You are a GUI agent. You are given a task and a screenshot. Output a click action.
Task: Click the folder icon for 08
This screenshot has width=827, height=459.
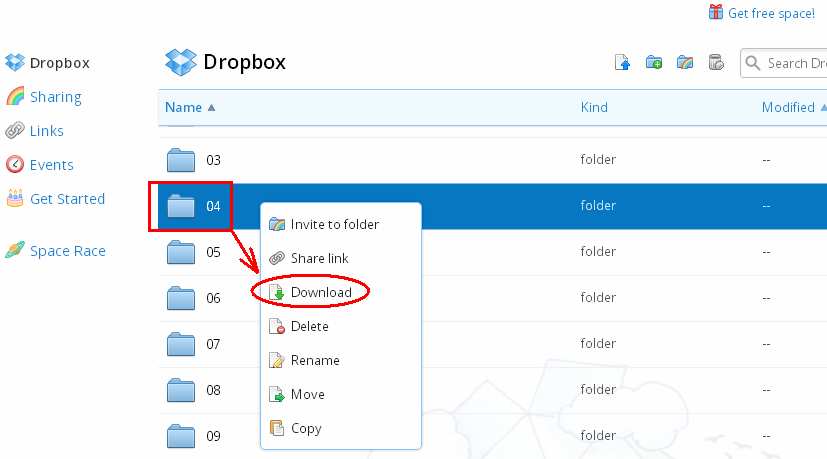pos(181,390)
